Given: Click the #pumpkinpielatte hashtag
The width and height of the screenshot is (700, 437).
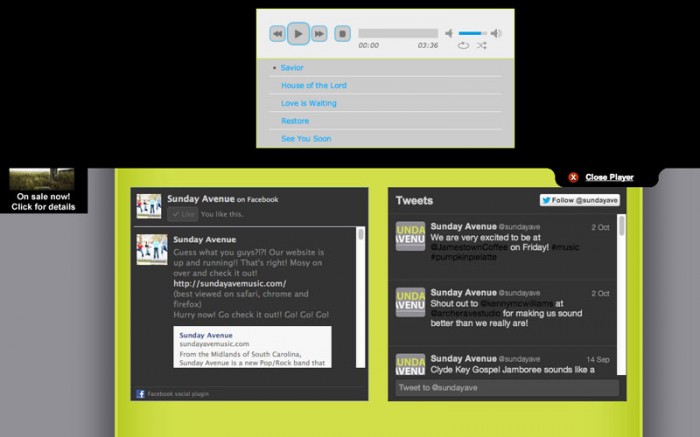Looking at the screenshot, I should [463, 257].
